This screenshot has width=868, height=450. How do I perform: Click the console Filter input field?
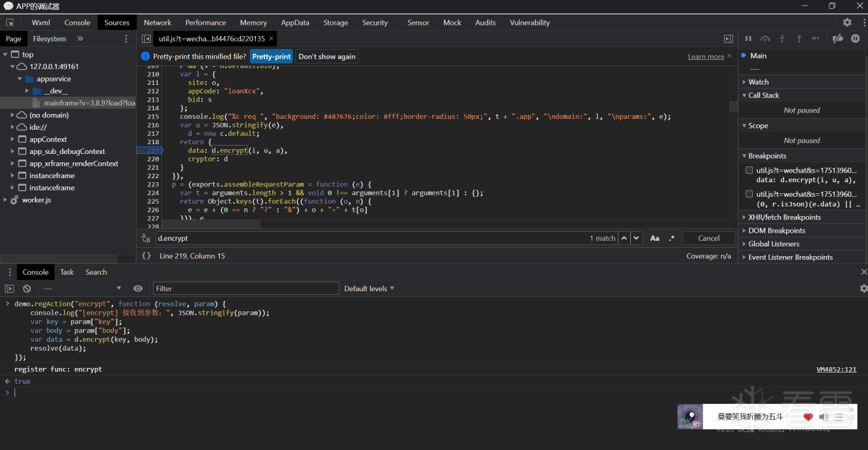click(x=245, y=288)
